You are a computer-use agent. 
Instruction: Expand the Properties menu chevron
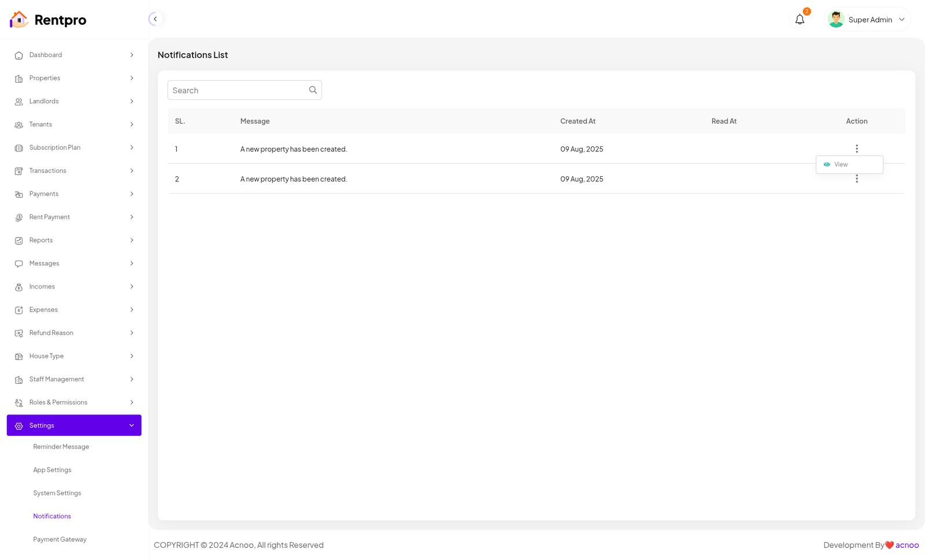(132, 78)
